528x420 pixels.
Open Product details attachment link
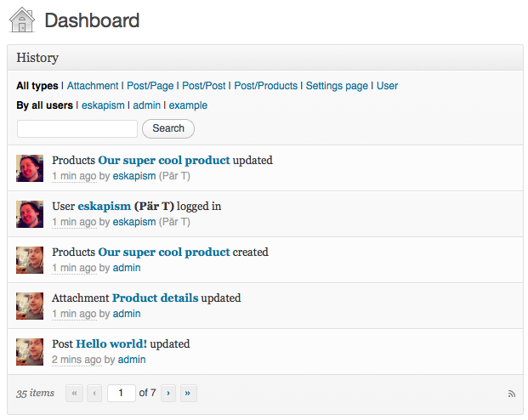point(156,298)
